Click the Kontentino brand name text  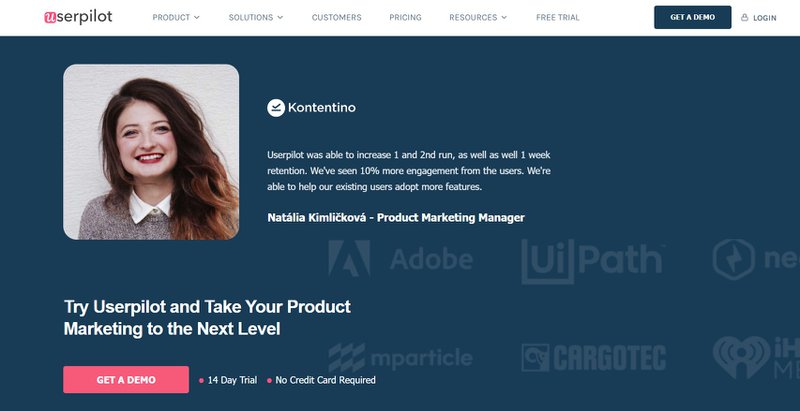(x=321, y=107)
